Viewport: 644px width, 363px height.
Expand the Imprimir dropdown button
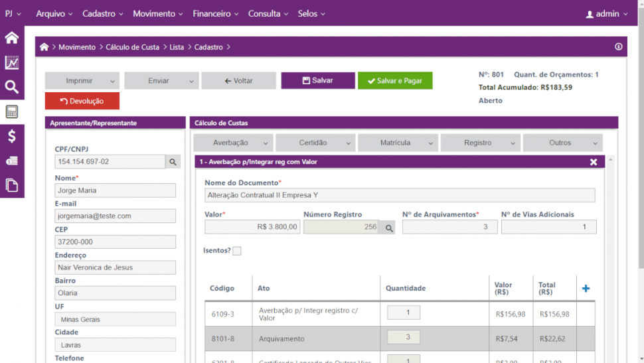[x=82, y=81]
